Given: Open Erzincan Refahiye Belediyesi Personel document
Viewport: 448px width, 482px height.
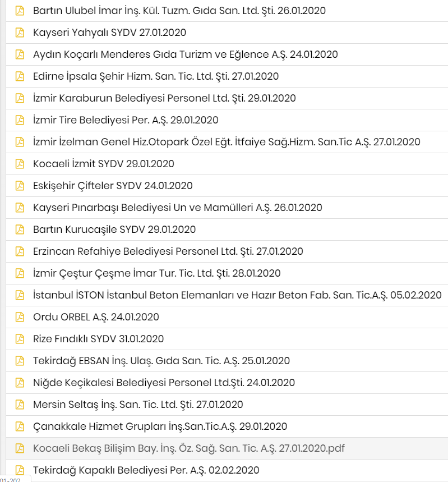Looking at the screenshot, I should (168, 251).
